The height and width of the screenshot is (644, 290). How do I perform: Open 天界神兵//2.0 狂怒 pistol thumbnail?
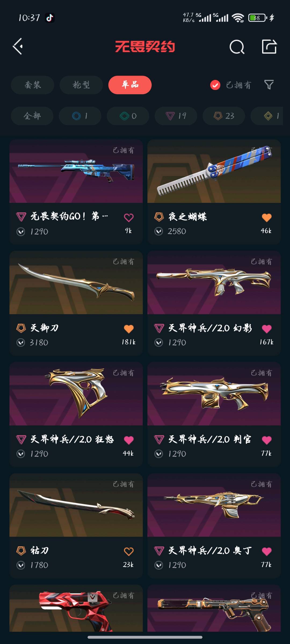click(x=76, y=394)
